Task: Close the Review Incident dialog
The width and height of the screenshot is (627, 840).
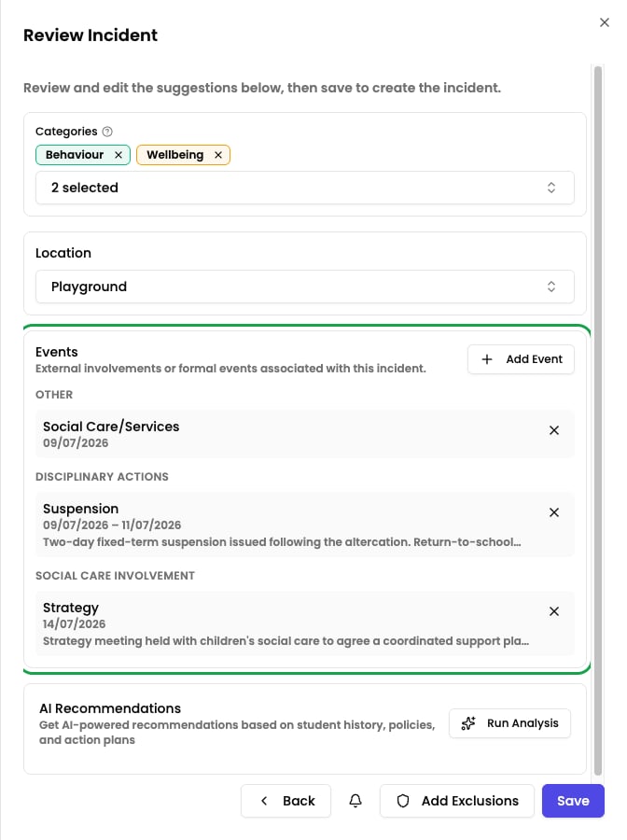Action: (604, 22)
